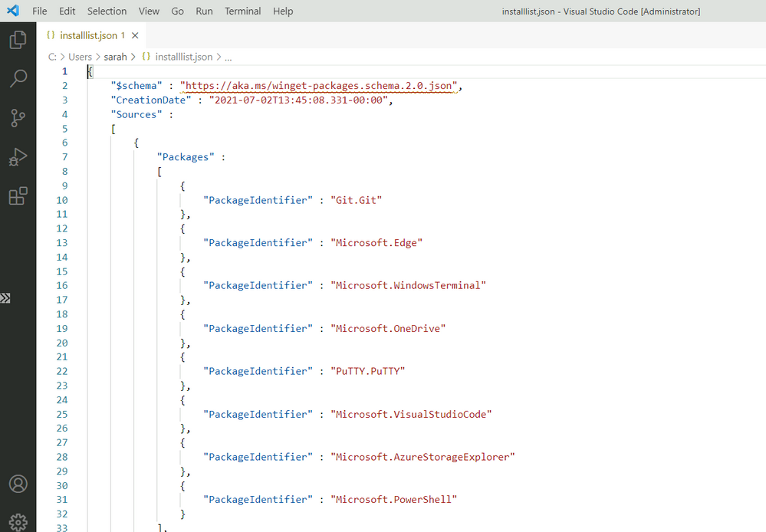Expand the sarah breadcrumb folder
This screenshot has width=766, height=532.
tap(115, 57)
